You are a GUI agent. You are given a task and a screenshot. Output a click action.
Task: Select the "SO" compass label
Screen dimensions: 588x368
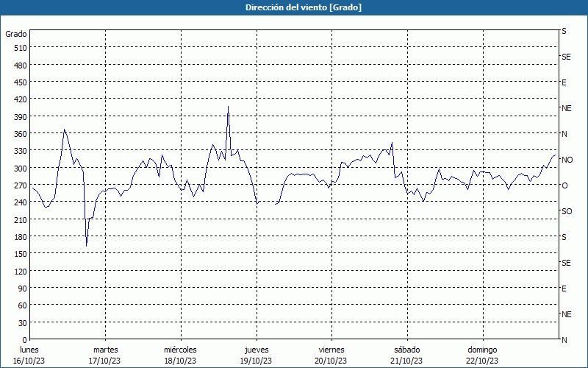pos(567,211)
